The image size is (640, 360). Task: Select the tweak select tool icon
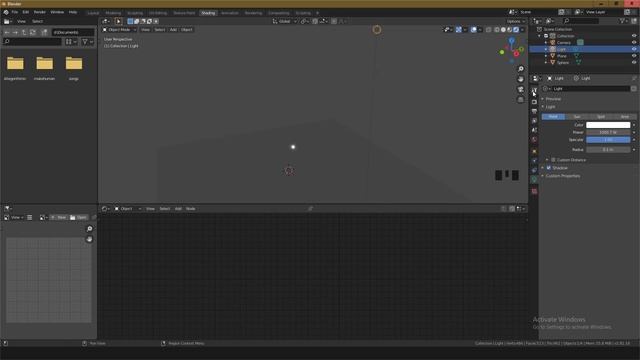tap(118, 21)
